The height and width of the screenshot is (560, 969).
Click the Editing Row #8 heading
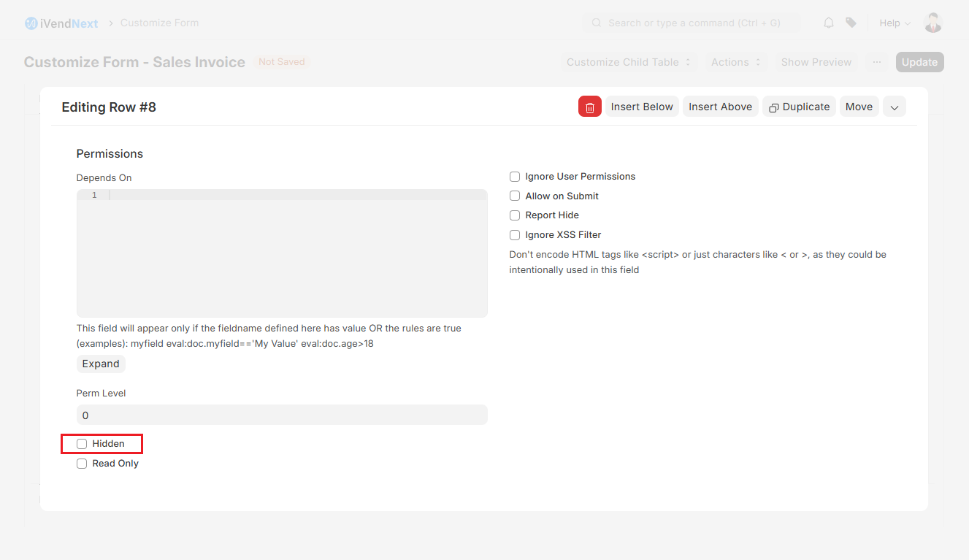point(109,107)
